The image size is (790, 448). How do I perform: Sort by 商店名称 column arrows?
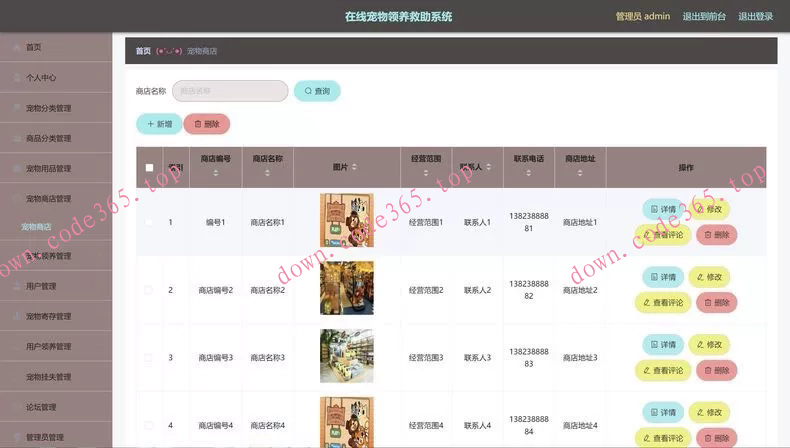268,173
